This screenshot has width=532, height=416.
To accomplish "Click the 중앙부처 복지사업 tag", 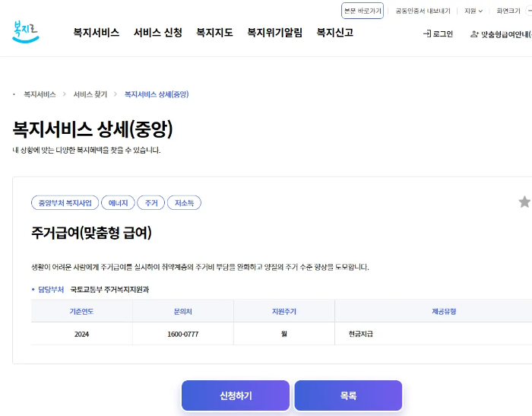I will coord(65,203).
